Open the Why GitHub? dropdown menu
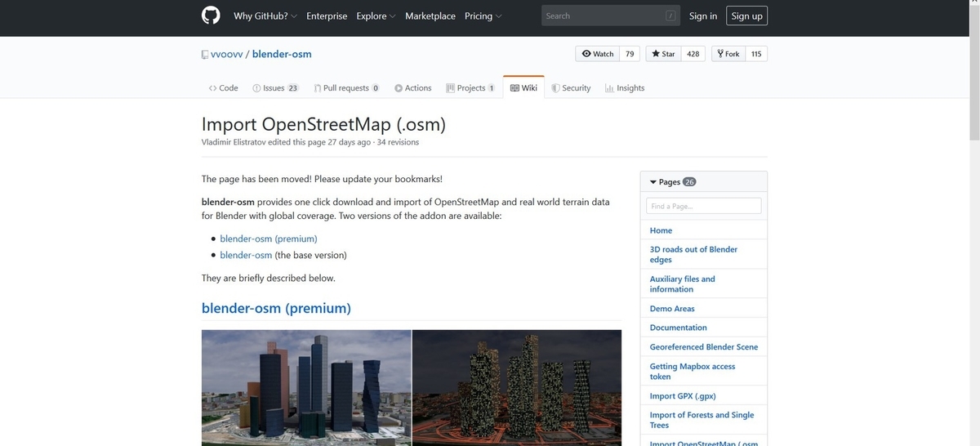 point(265,16)
